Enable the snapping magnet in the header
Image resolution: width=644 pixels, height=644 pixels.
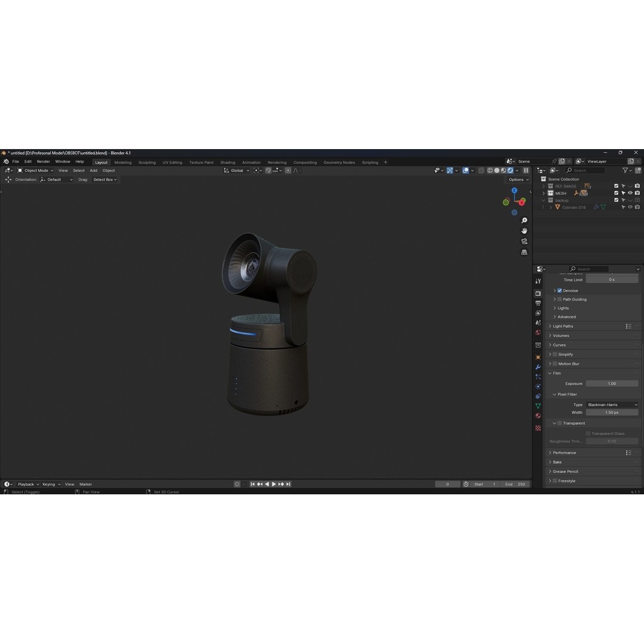pos(268,171)
